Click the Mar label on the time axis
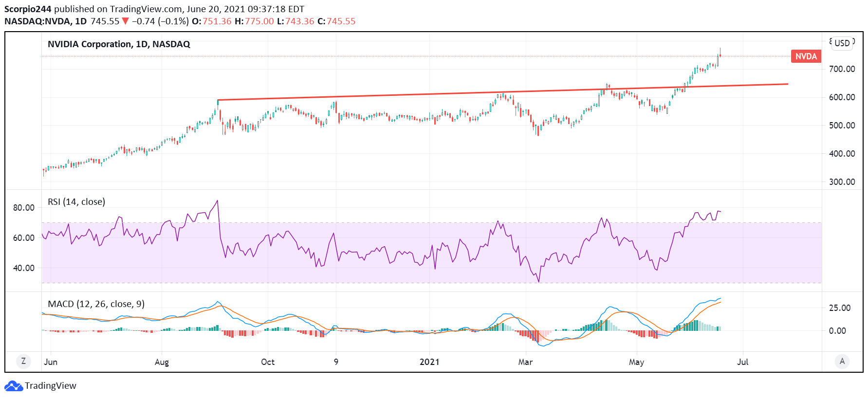Image resolution: width=868 pixels, height=399 pixels. [525, 362]
